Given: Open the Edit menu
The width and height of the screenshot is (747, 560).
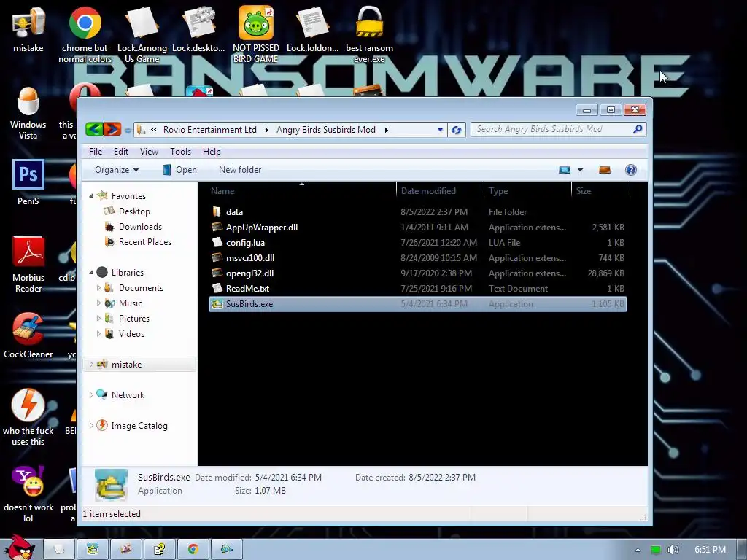Looking at the screenshot, I should (121, 152).
